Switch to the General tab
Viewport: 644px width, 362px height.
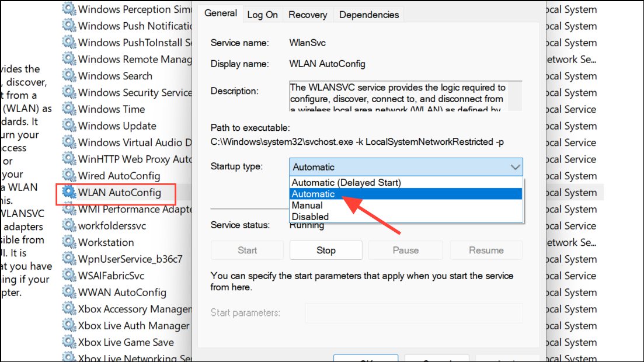click(x=221, y=13)
